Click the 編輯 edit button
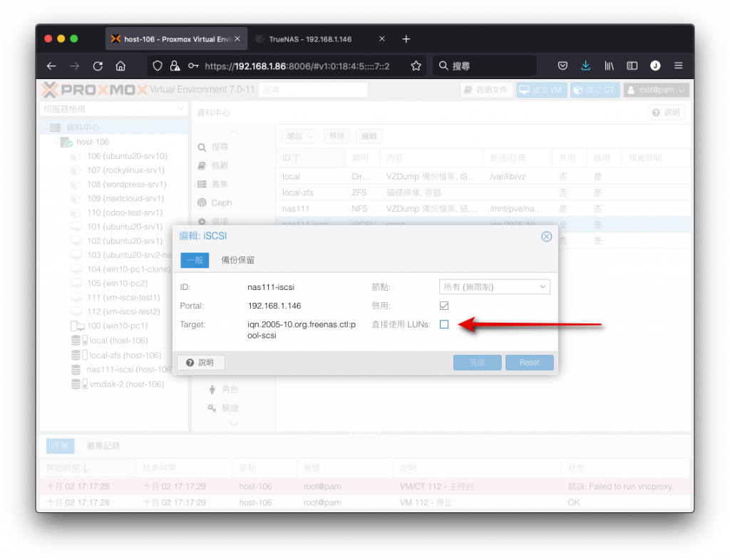The image size is (730, 560). tap(369, 136)
